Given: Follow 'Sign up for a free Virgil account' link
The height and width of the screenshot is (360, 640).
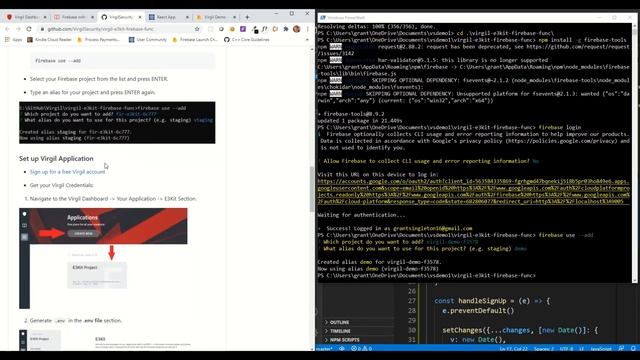Looking at the screenshot, I should [67, 172].
